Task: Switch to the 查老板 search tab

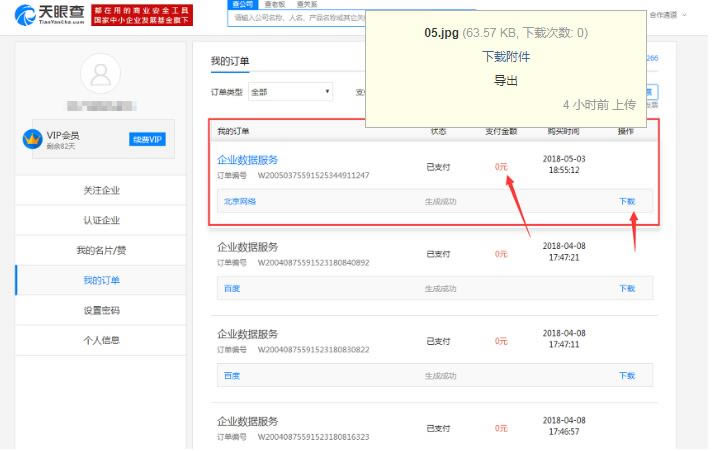Action: click(268, 3)
